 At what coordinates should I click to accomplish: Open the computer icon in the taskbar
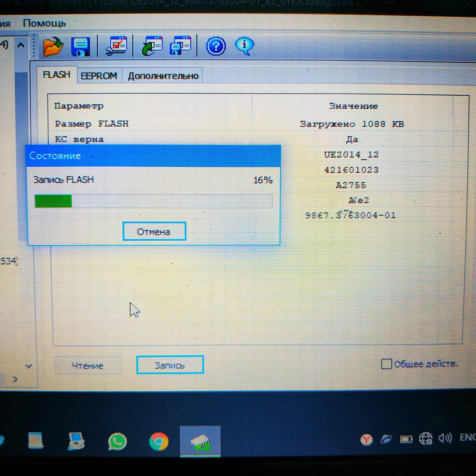(76, 441)
